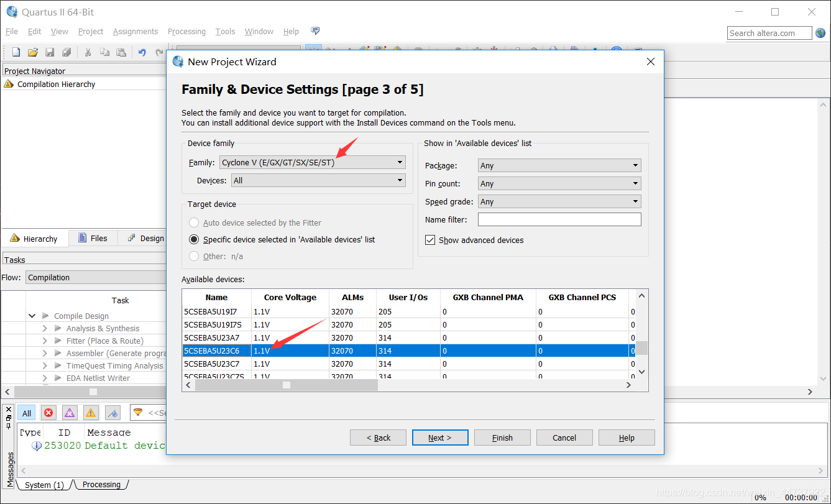
Task: Toggle the flagged messages filter icon
Action: pyautogui.click(x=112, y=413)
